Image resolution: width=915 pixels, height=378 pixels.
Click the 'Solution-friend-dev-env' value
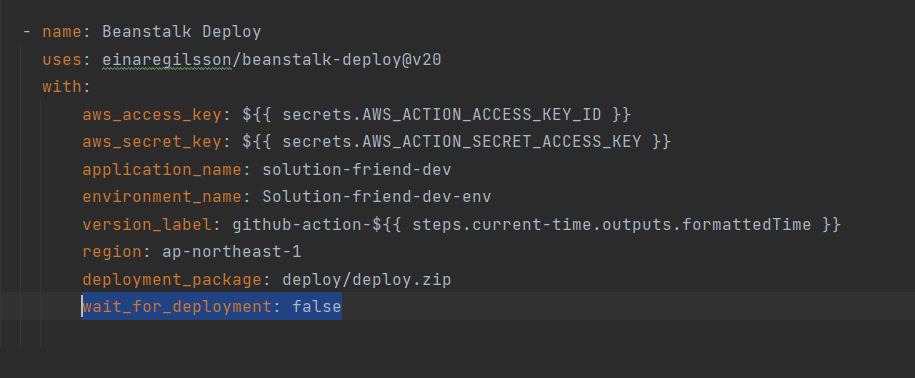(x=376, y=197)
